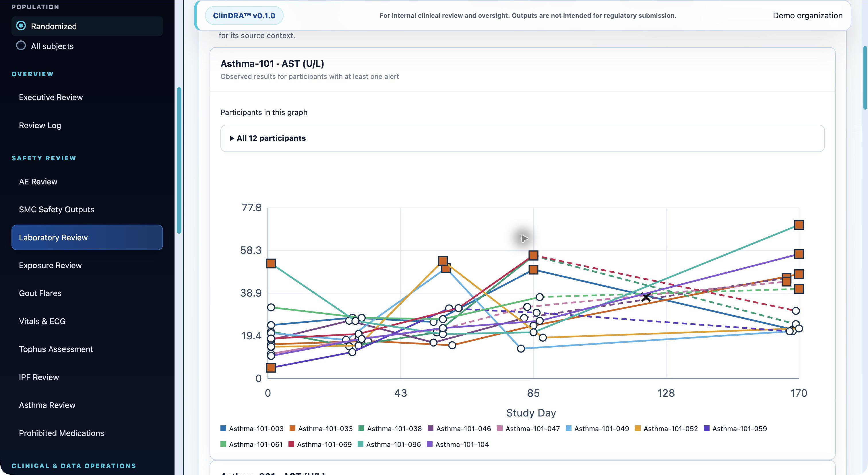Click the Asthma-101 · AST (U/L) heading
The height and width of the screenshot is (475, 868).
coord(272,64)
